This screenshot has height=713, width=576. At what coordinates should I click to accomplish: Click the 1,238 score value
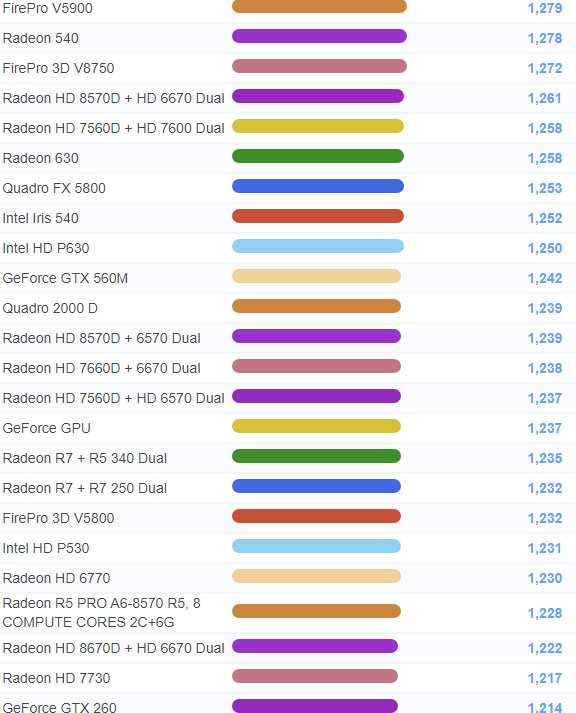545,368
